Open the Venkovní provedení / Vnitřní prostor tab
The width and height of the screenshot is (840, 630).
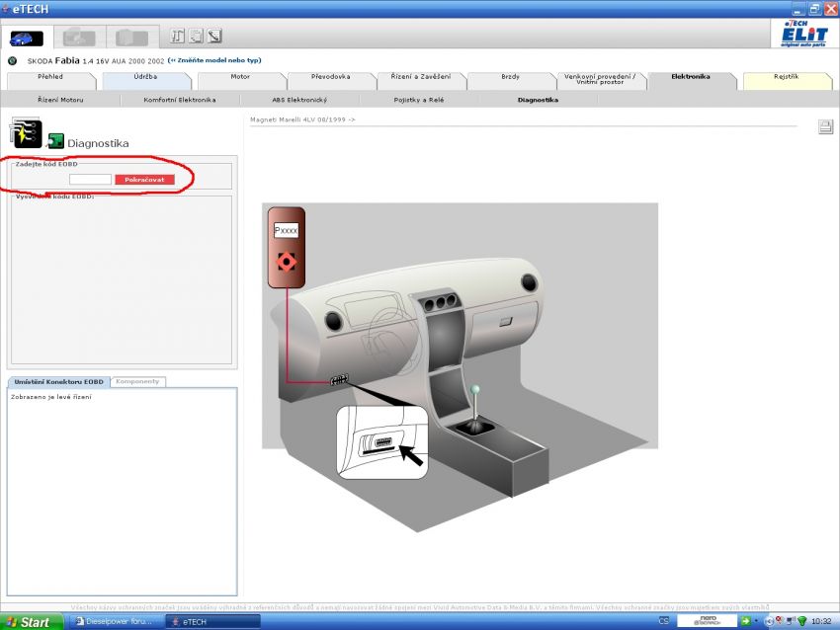[601, 80]
